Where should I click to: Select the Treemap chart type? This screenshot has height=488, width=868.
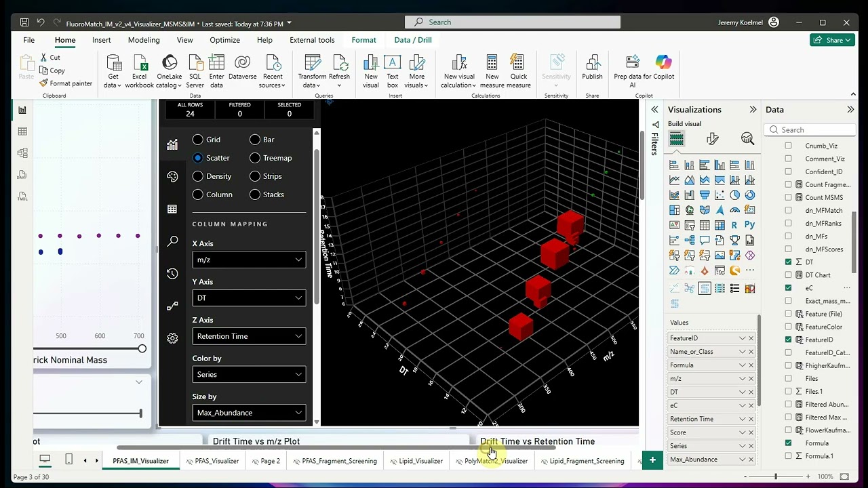tap(255, 158)
